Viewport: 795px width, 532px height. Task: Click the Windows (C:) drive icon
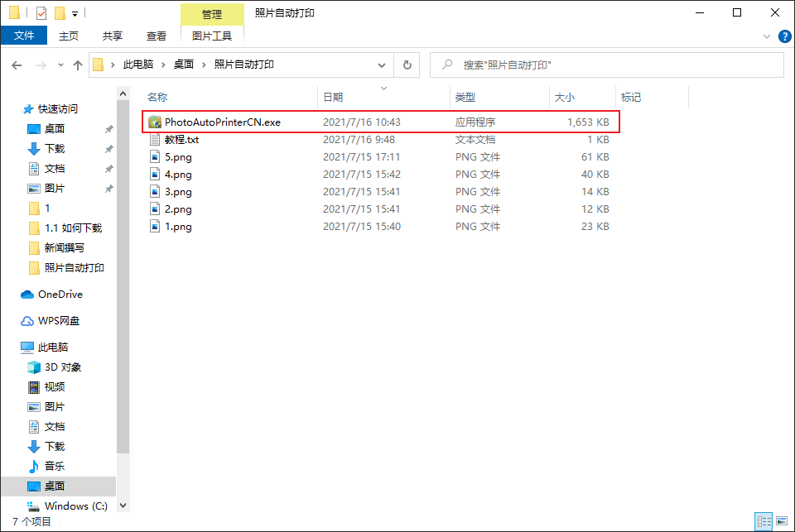coord(33,506)
